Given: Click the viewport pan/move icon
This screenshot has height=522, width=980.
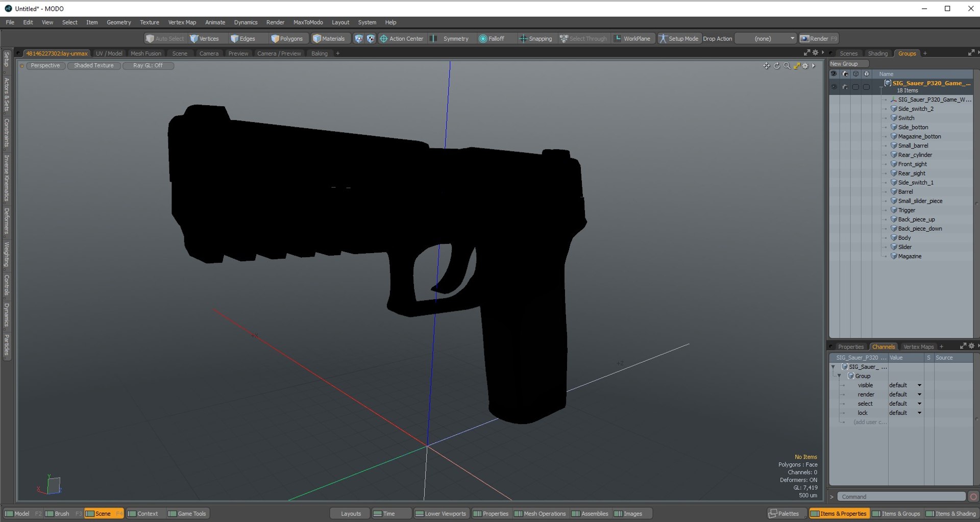Looking at the screenshot, I should coord(766,66).
